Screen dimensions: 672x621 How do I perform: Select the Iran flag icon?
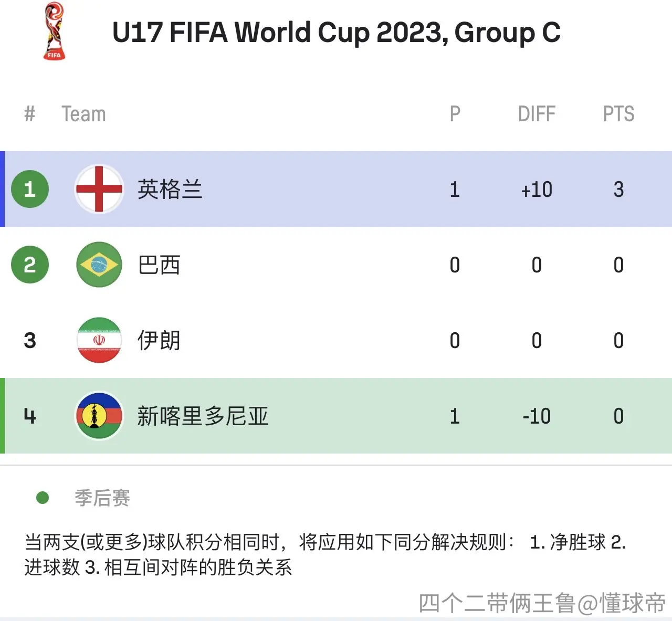point(99,340)
